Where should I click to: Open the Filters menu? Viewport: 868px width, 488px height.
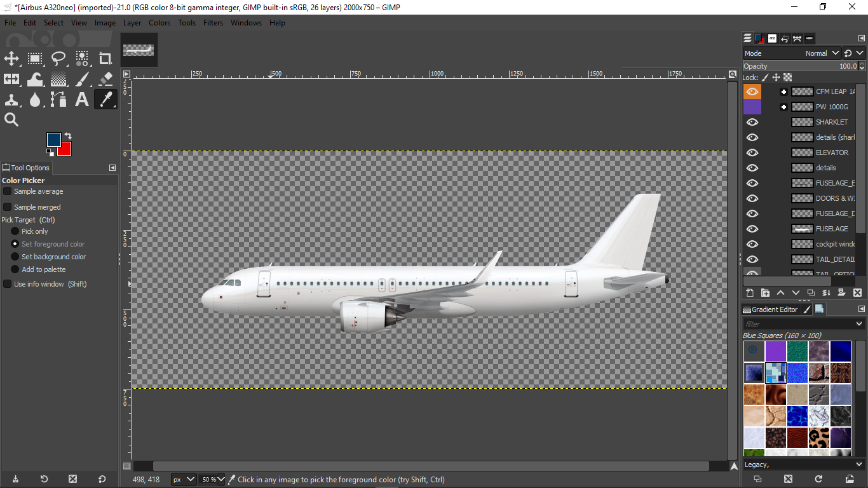point(213,23)
